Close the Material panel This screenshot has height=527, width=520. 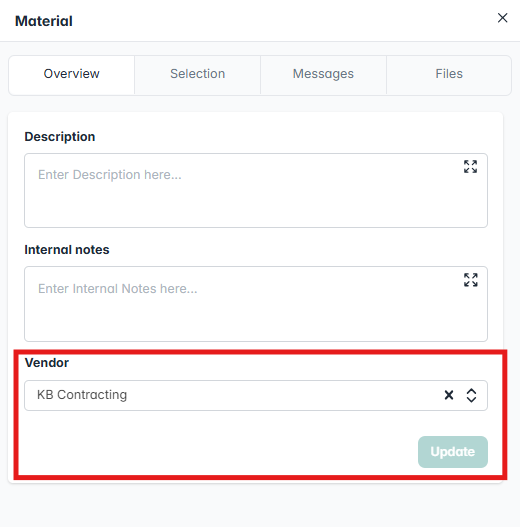503,18
